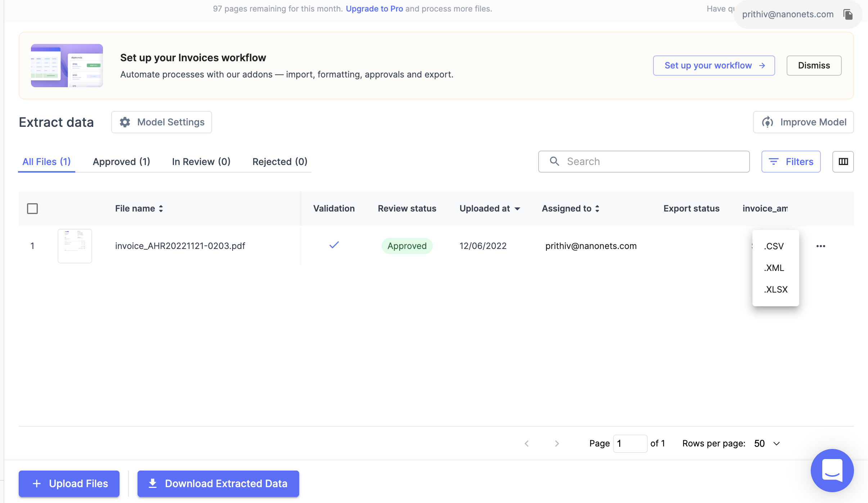Click Upgrade to Pro link
868x503 pixels.
coord(374,8)
